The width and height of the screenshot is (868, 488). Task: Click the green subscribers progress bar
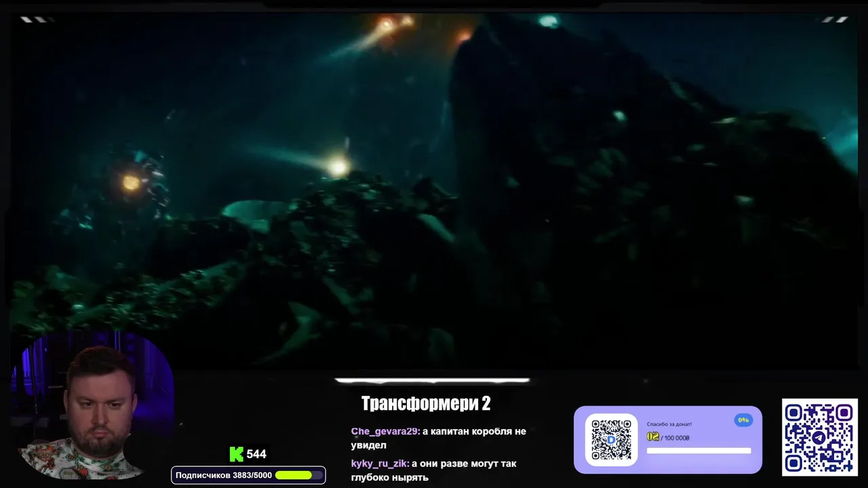tap(298, 475)
